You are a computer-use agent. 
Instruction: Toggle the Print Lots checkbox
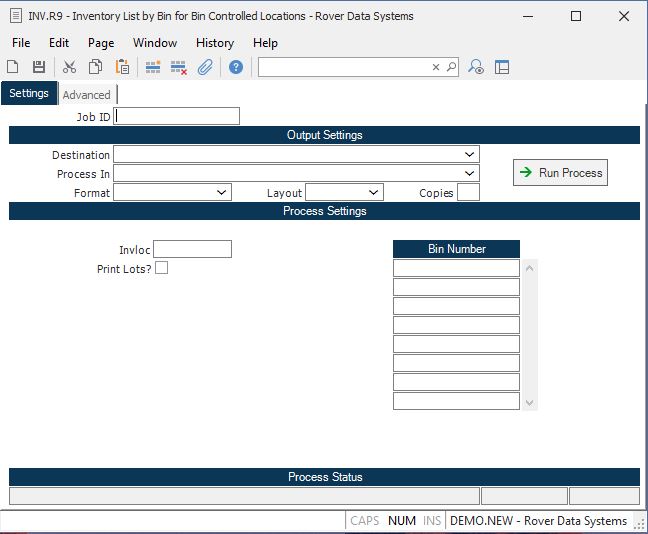coord(162,268)
